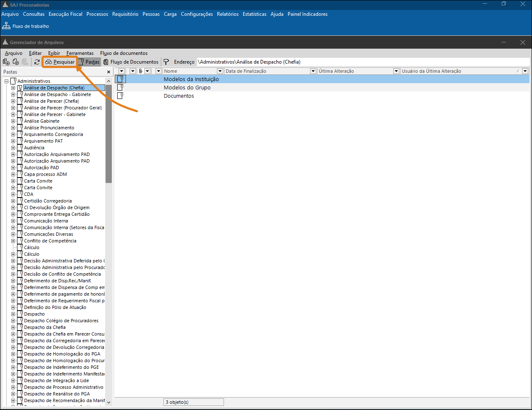Click the folder icon of Modelos do Grupo
The width and height of the screenshot is (532, 410).
pos(120,87)
